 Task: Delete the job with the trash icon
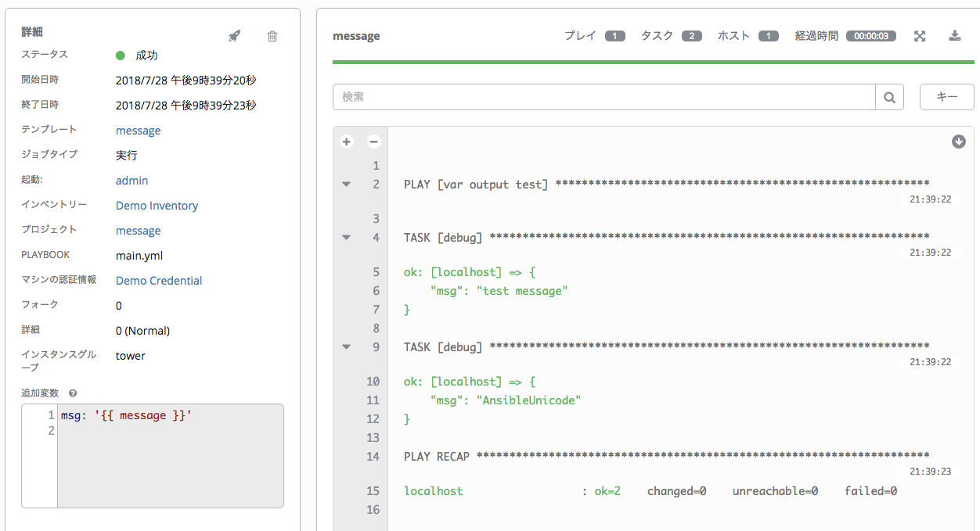272,36
